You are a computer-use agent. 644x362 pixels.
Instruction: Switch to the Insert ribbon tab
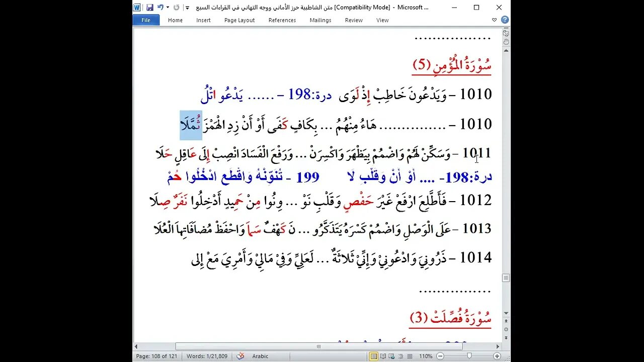(203, 20)
